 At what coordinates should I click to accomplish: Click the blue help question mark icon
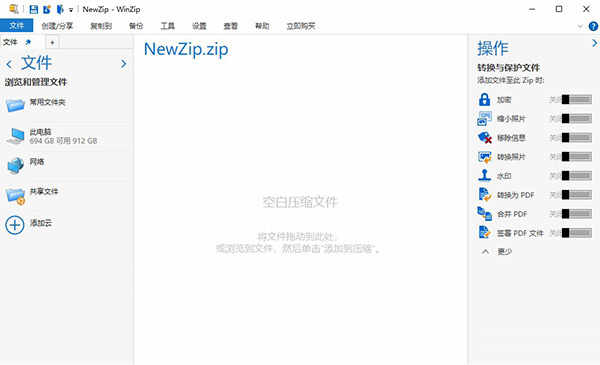coord(593,26)
